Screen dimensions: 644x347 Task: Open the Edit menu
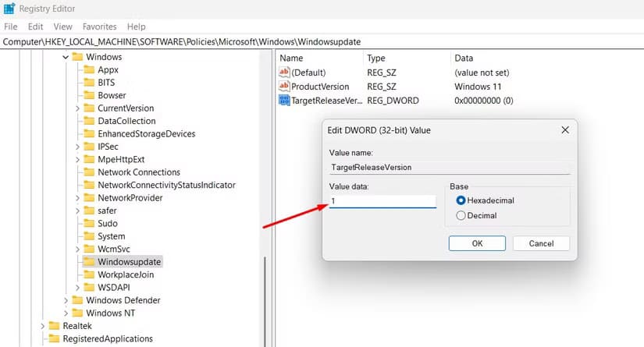[x=35, y=27]
